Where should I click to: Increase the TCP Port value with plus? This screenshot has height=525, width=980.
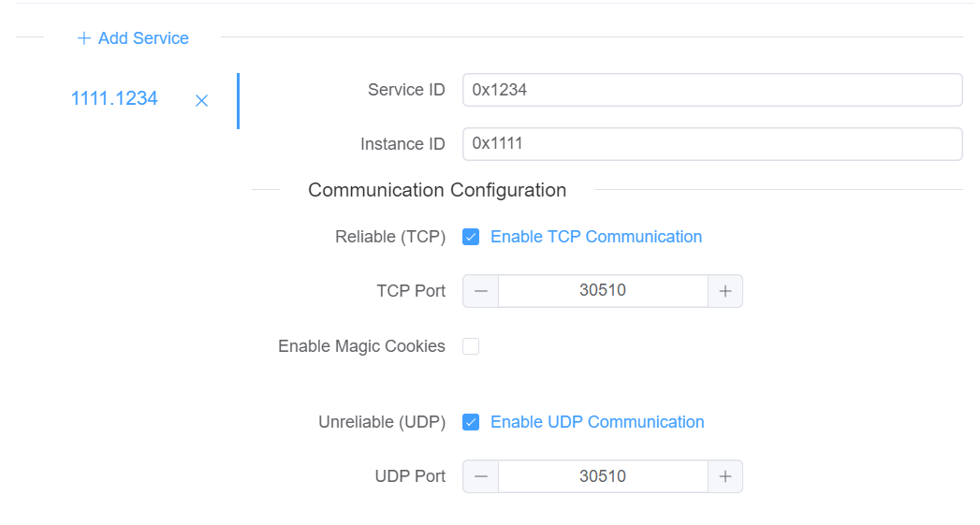tap(725, 291)
